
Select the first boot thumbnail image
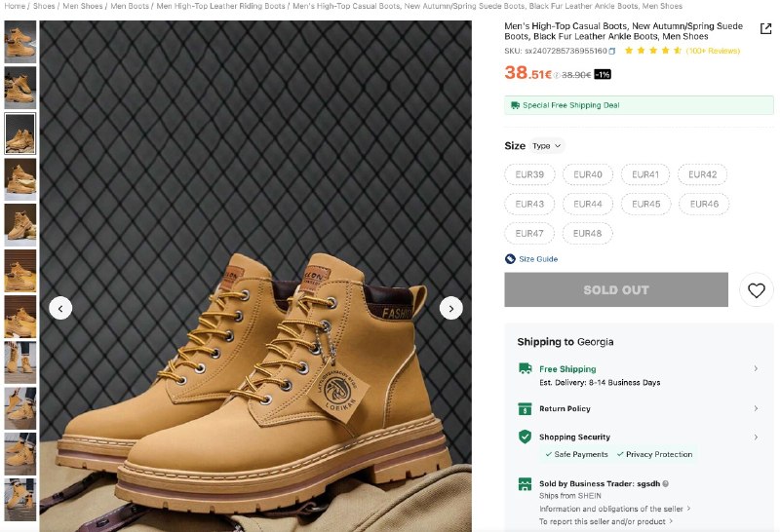[19, 41]
